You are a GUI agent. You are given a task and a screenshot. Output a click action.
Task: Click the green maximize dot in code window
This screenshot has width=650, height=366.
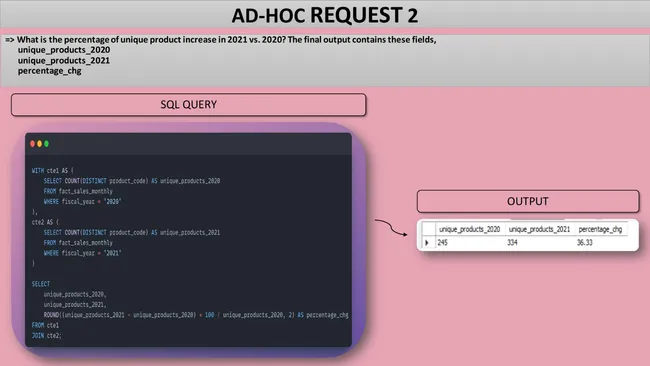pyautogui.click(x=46, y=144)
